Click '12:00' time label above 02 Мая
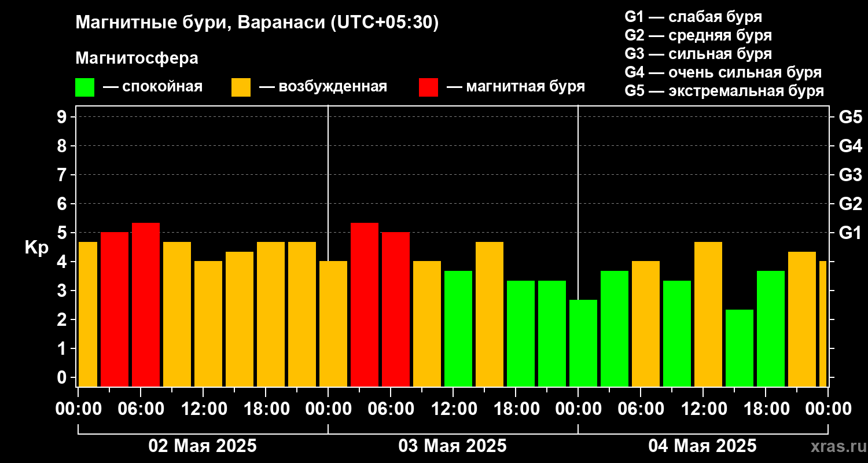 point(203,409)
